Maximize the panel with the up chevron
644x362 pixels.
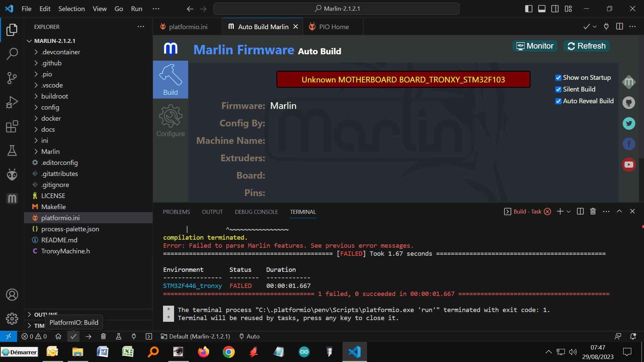pos(620,211)
